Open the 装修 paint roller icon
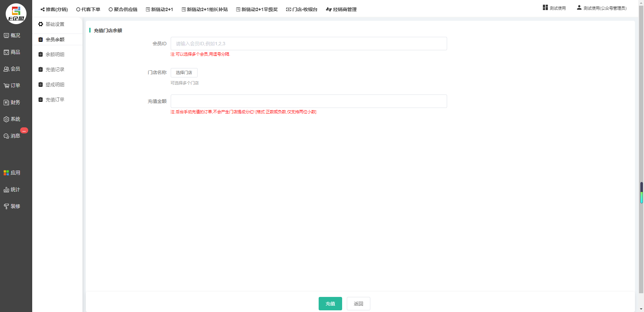The image size is (644, 312). pos(6,206)
